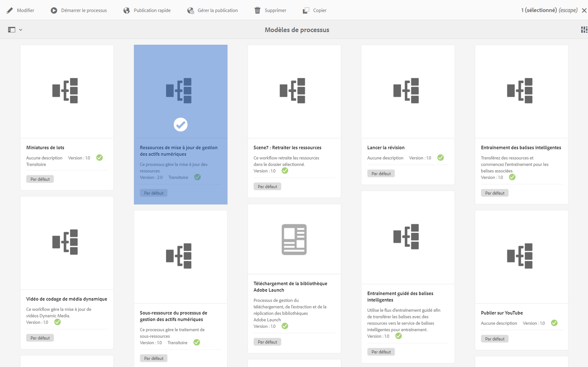Close the selection mode with X

click(584, 11)
